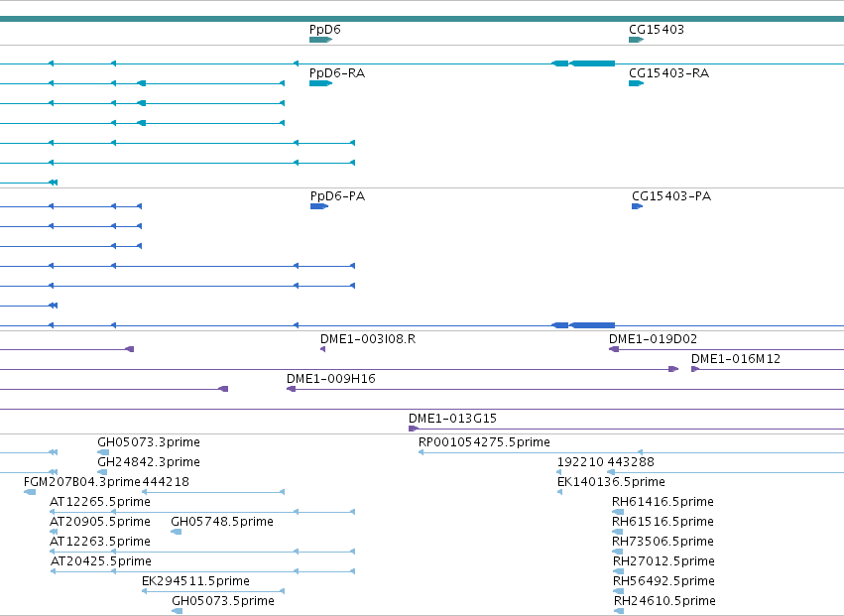Screen dimensions: 844x616
Task: Select the EK140136.5prime EST label
Action: point(611,482)
